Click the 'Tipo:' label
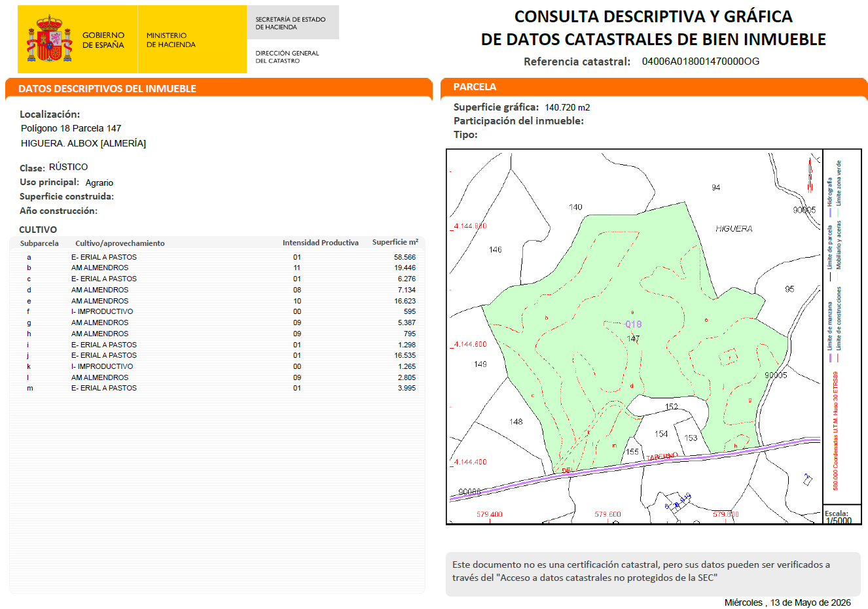 (465, 135)
